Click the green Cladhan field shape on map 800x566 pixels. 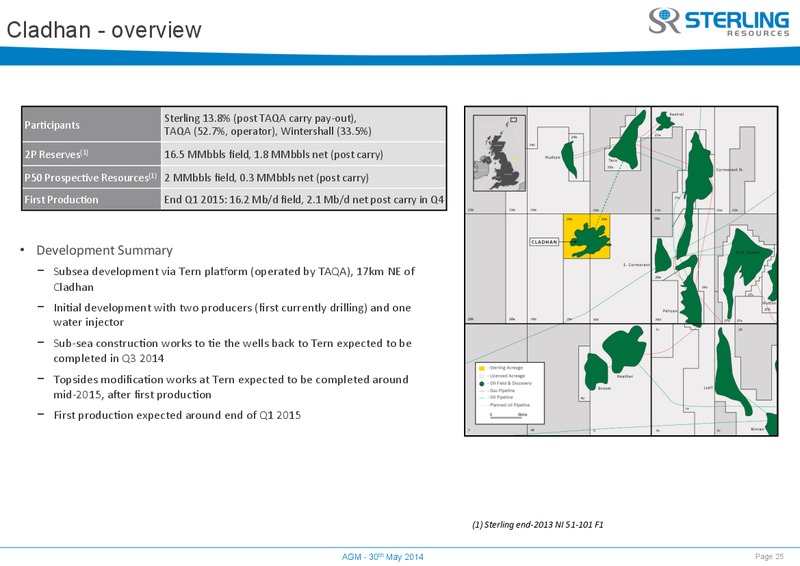click(x=590, y=238)
